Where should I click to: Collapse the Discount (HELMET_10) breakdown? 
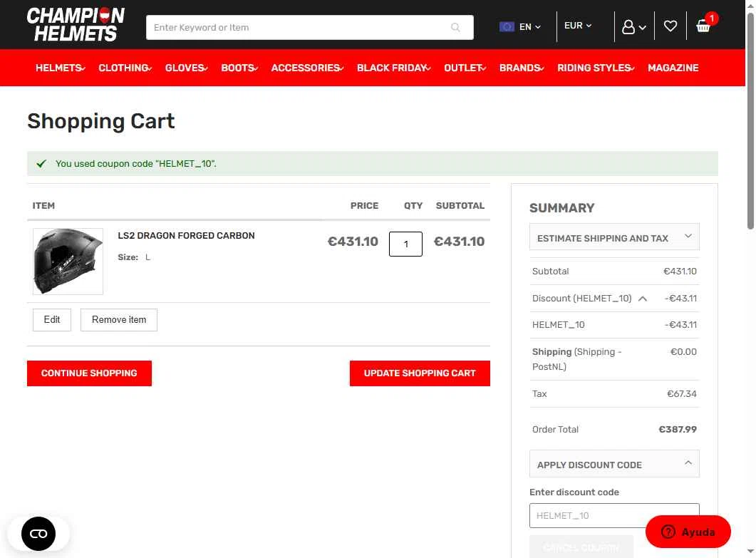tap(642, 299)
